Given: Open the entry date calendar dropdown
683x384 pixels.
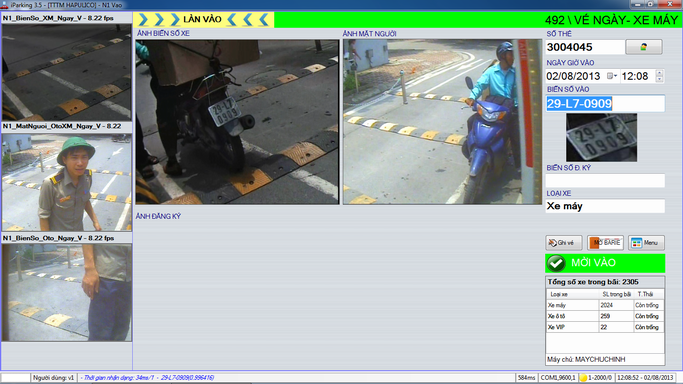Looking at the screenshot, I should pos(612,76).
